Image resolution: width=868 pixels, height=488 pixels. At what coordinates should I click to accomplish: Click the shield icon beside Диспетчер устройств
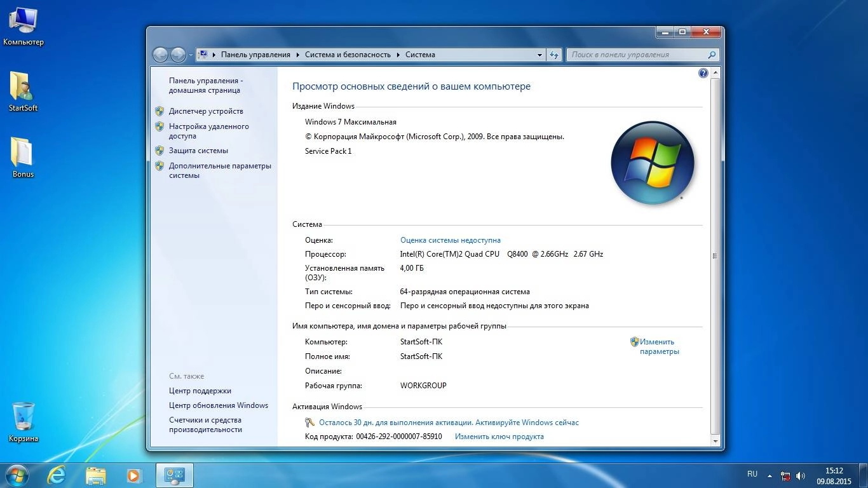[159, 111]
